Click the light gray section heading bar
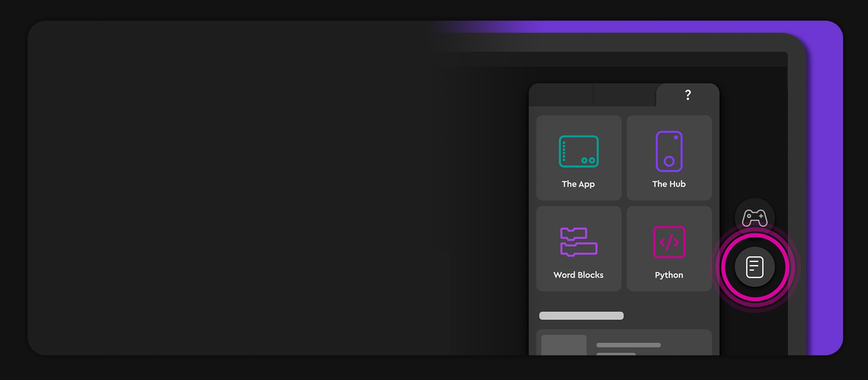This screenshot has width=868, height=380. pos(581,316)
